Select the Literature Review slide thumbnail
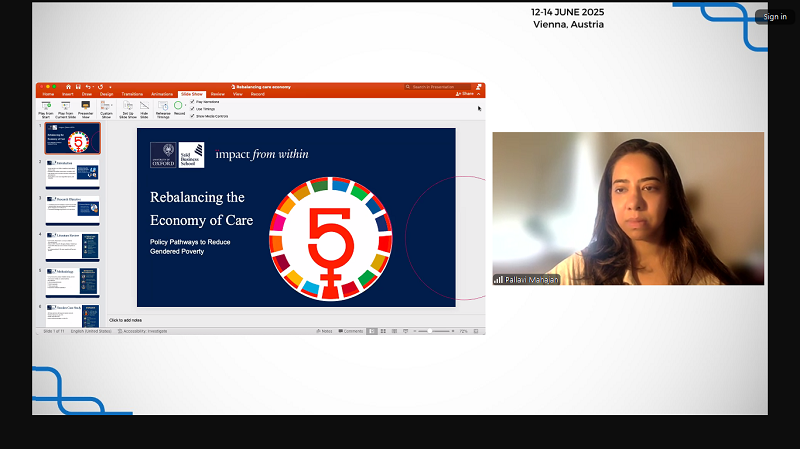The width and height of the screenshot is (800, 449). coord(73,245)
